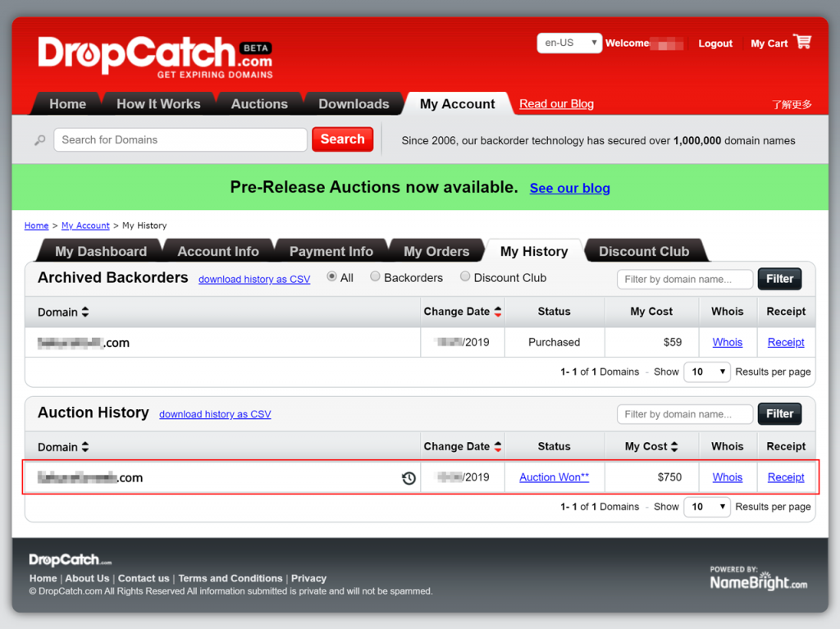Viewport: 840px width, 629px height.
Task: Click footer Terms and Conditions link
Action: click(x=231, y=579)
